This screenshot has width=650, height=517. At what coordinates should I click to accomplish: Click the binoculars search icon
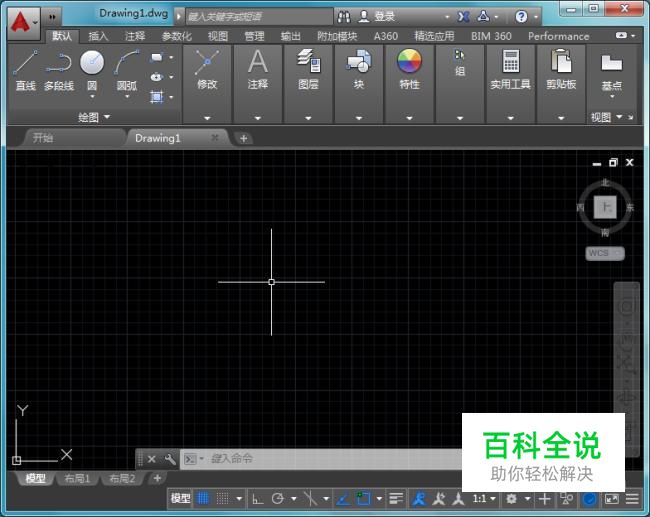tap(344, 17)
